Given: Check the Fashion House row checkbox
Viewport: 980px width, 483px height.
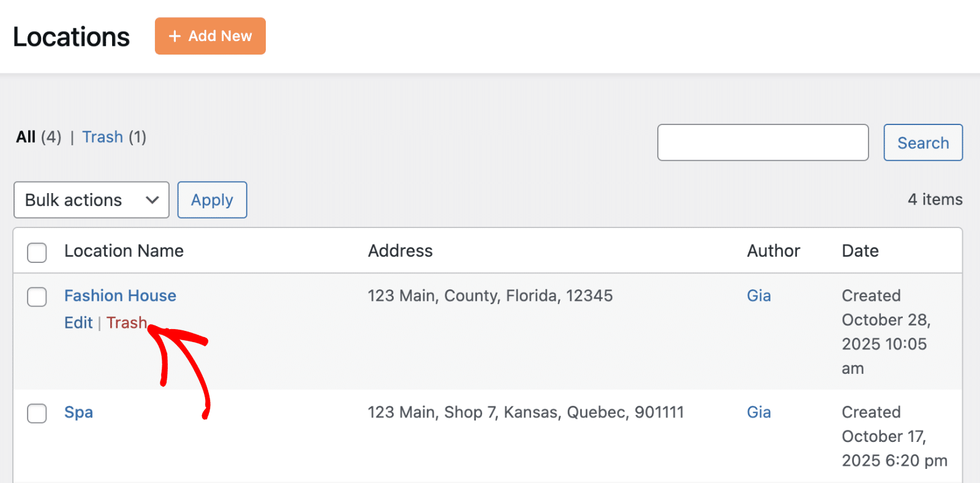Looking at the screenshot, I should click(x=37, y=297).
